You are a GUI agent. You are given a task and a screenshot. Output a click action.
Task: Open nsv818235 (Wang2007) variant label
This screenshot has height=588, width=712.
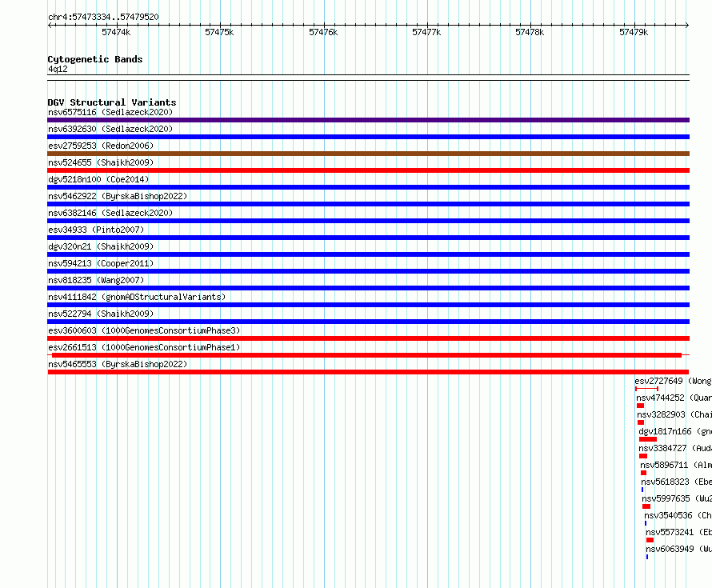(96, 280)
